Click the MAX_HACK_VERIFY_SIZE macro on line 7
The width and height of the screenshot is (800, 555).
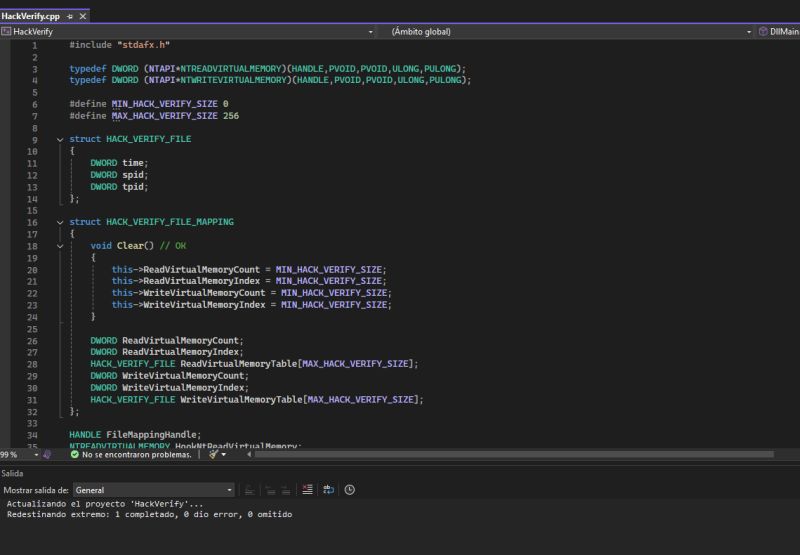pos(164,116)
